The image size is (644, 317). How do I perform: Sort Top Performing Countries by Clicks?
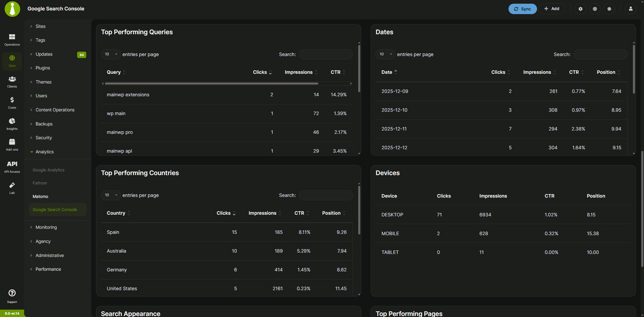[x=226, y=213]
